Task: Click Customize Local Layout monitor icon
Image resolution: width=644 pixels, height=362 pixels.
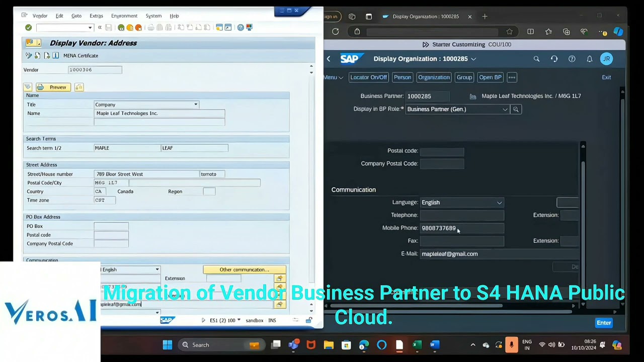Action: click(249, 27)
